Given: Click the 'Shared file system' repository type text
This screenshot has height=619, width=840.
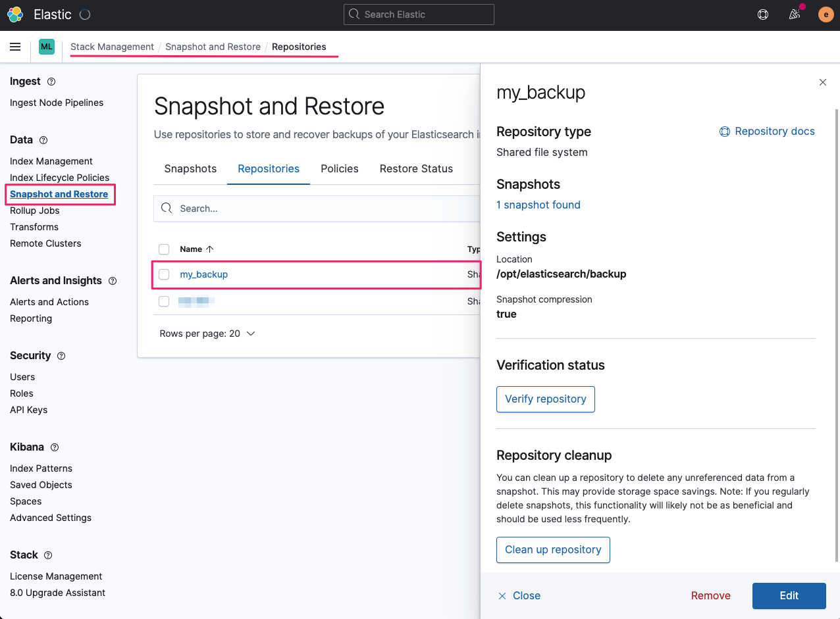Looking at the screenshot, I should point(542,152).
